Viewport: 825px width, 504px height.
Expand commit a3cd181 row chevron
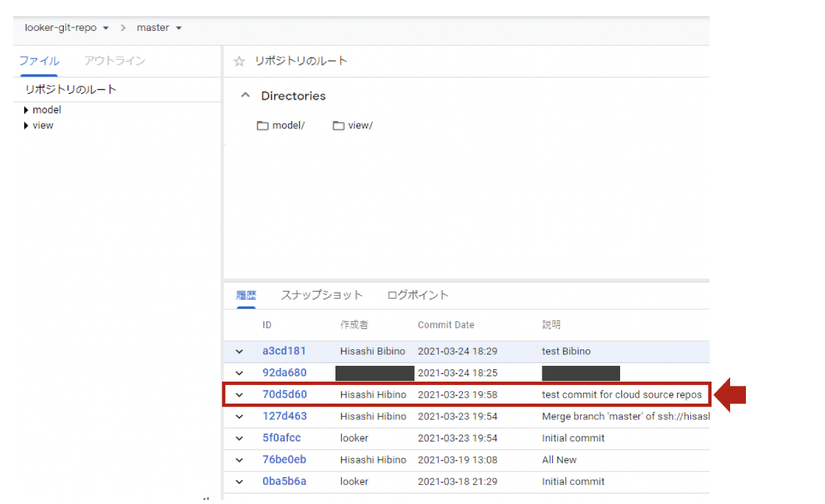(x=239, y=351)
